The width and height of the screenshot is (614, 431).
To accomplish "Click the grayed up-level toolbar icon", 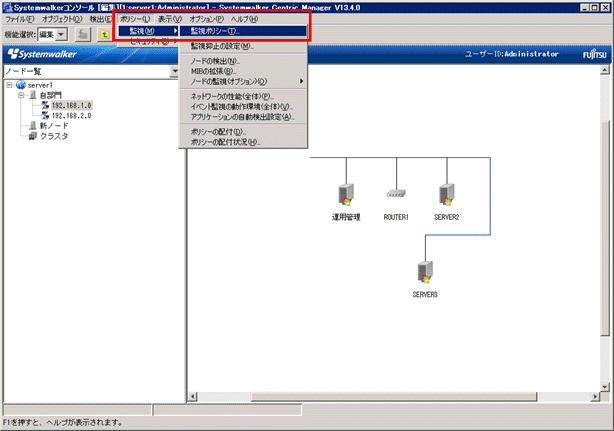I will [83, 34].
